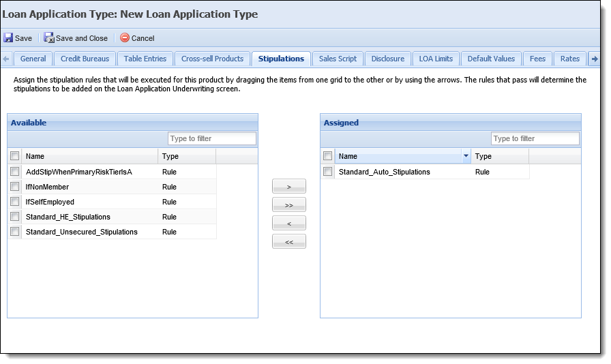Open the LOA Limits tab
This screenshot has height=364, width=611.
pos(436,59)
